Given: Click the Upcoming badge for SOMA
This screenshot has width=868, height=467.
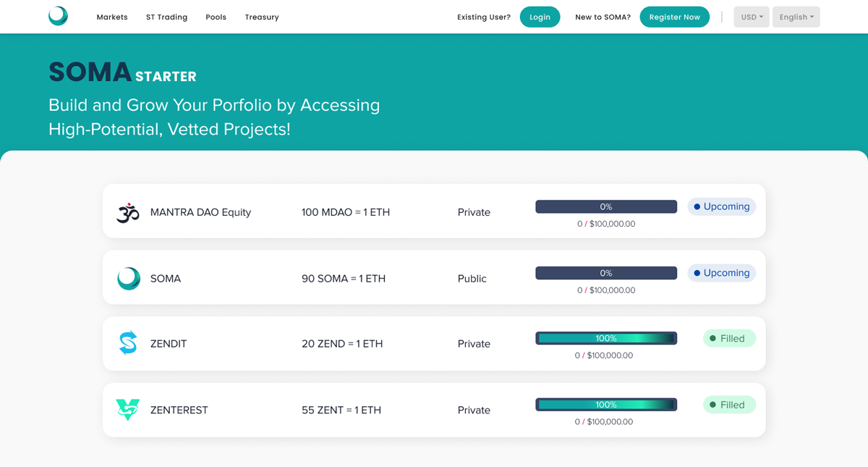Looking at the screenshot, I should point(721,273).
